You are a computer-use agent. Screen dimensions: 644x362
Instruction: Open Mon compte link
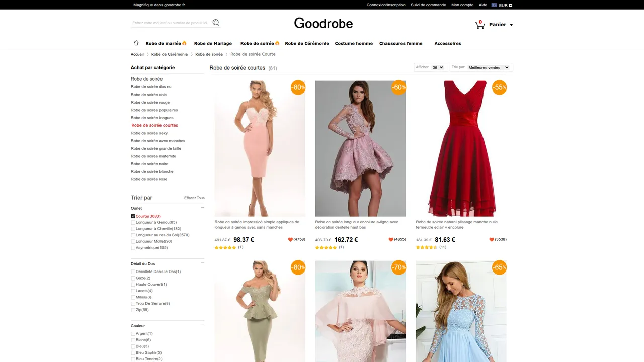pyautogui.click(x=462, y=5)
